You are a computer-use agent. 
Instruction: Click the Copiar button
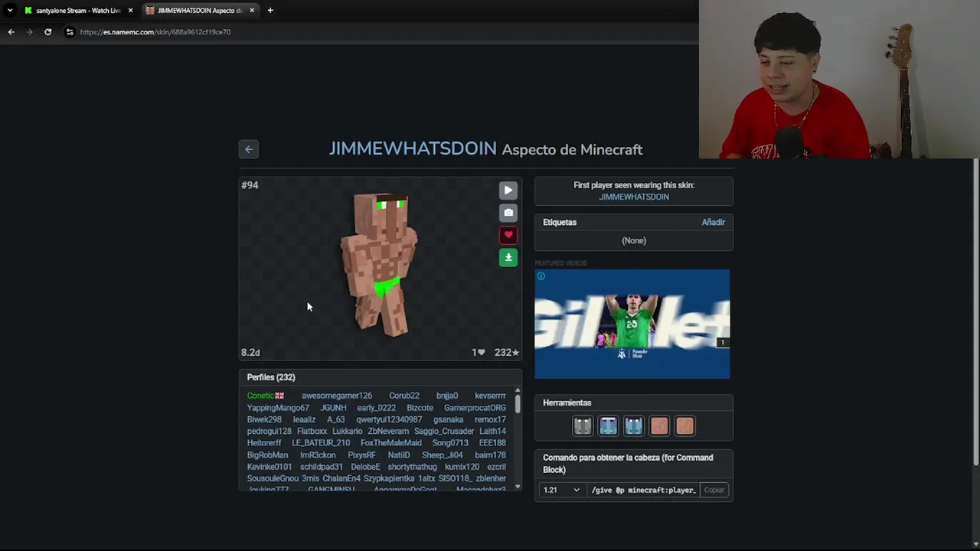point(714,490)
